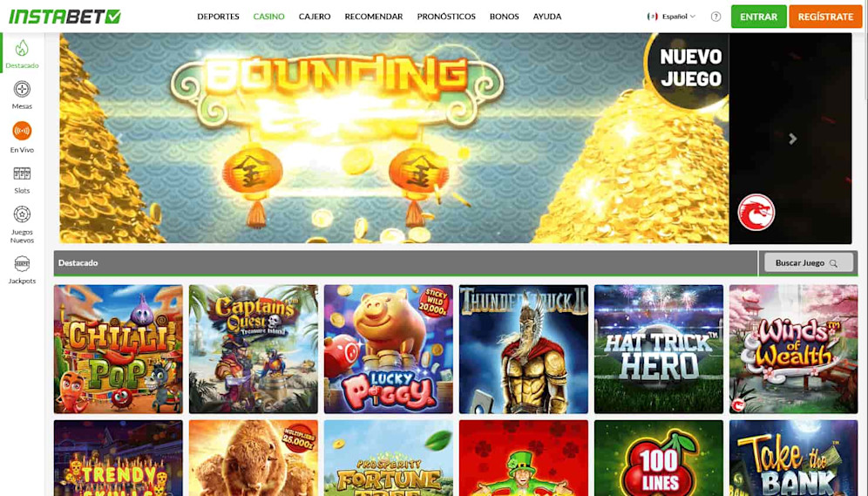
Task: Select the Mesas table games icon
Action: (x=22, y=89)
